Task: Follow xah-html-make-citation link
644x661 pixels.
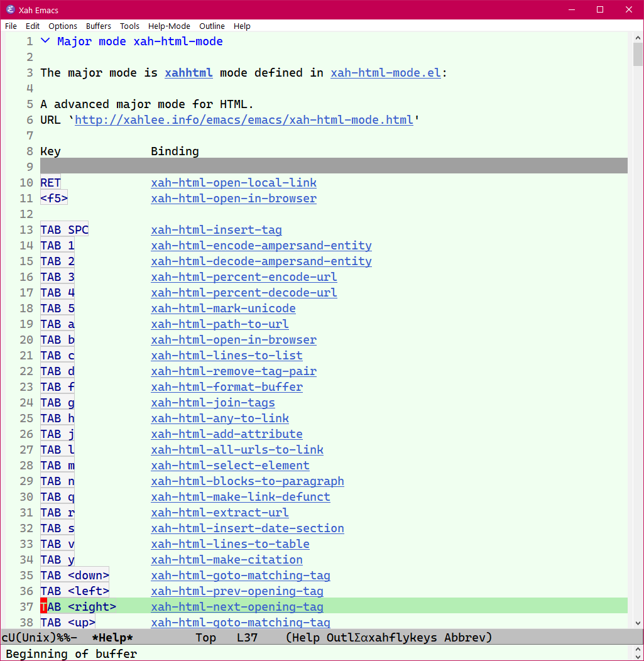Action: coord(227,560)
